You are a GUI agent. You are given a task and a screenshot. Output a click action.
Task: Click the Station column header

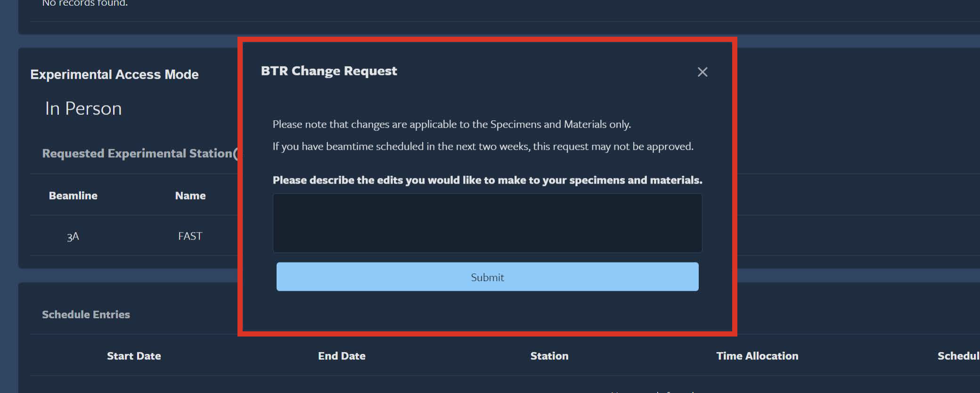549,356
